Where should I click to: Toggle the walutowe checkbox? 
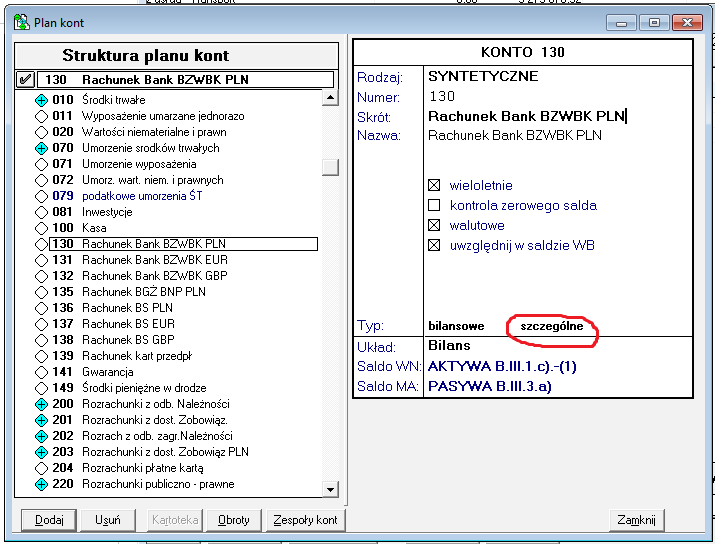click(x=434, y=225)
